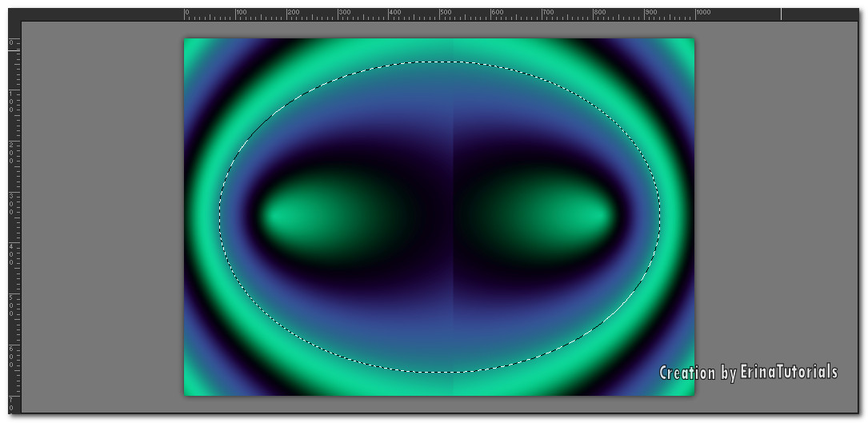Click the 1000 mark on horizontal ruler
868x423 pixels.
(696, 14)
